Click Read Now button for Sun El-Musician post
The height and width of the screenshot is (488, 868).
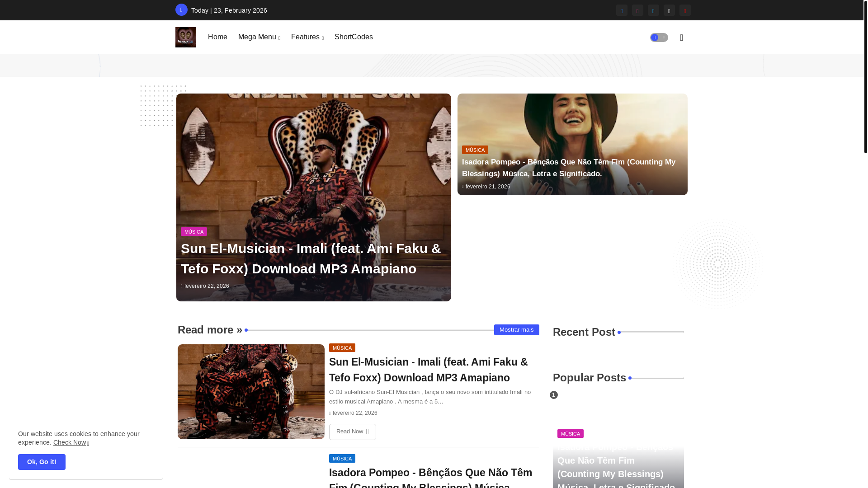[x=353, y=432]
